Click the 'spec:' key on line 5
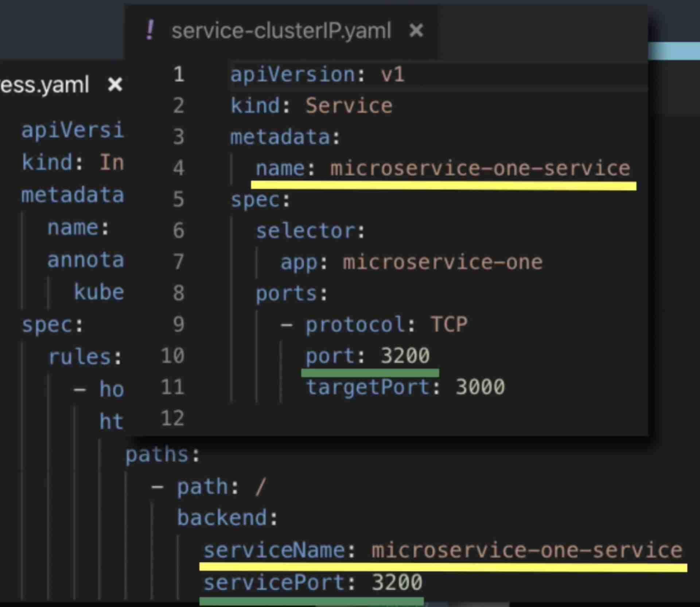 tap(260, 200)
